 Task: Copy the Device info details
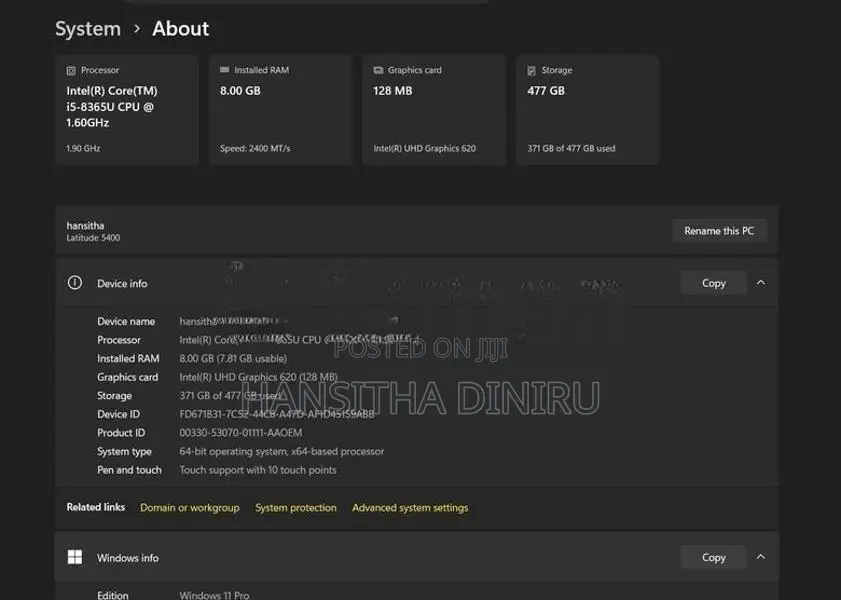(x=713, y=283)
